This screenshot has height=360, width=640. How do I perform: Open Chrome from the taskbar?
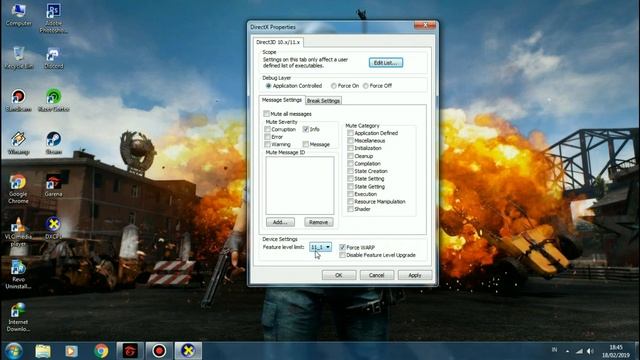(101, 351)
